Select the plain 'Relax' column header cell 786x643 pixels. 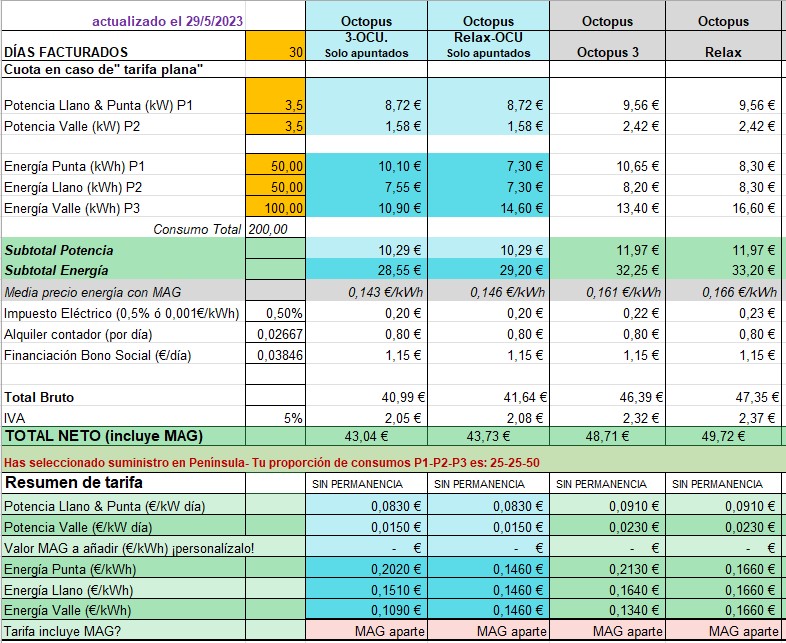(x=723, y=46)
